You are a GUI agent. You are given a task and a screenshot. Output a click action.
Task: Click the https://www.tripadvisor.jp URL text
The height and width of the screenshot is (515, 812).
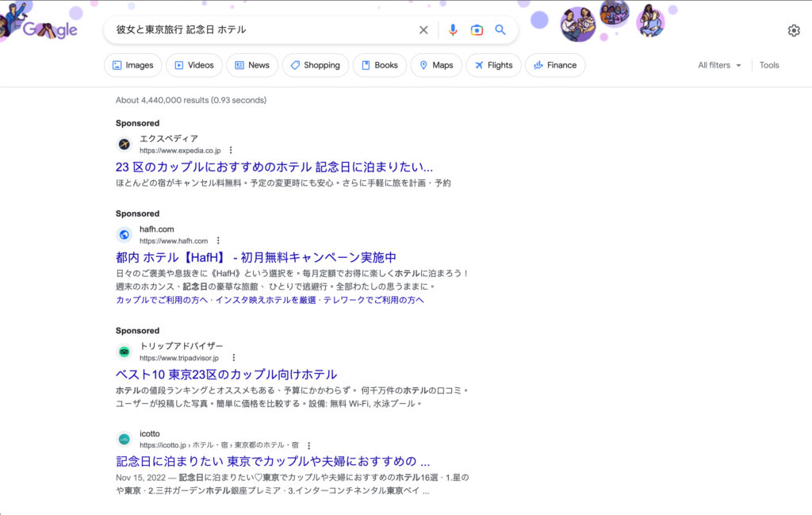pos(179,358)
